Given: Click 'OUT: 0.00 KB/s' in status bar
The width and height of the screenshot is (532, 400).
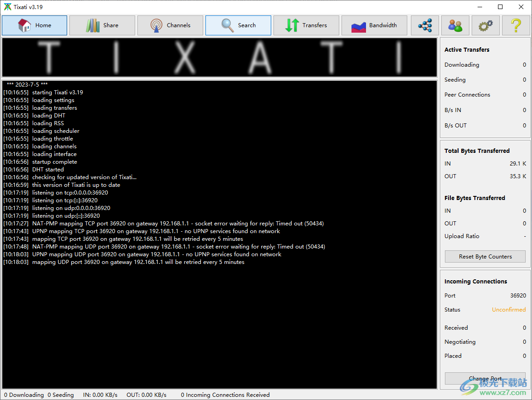Looking at the screenshot, I should pyautogui.click(x=146, y=395).
